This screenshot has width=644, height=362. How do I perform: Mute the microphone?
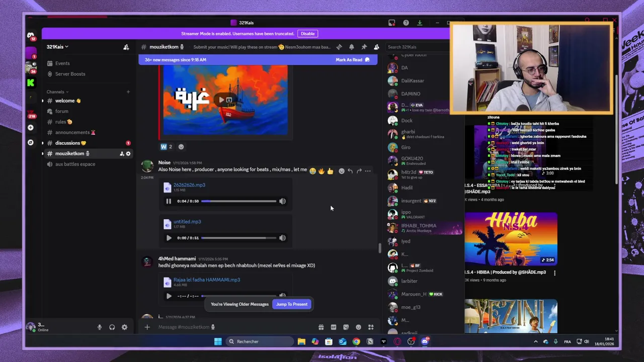[100, 327]
